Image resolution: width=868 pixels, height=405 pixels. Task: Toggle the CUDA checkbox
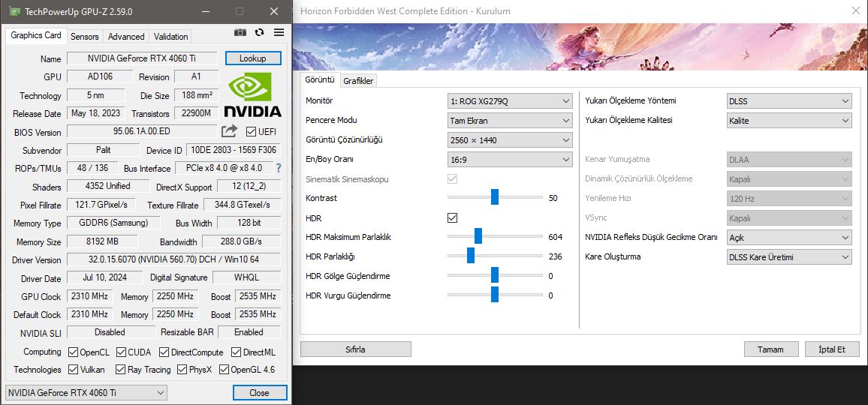click(121, 352)
